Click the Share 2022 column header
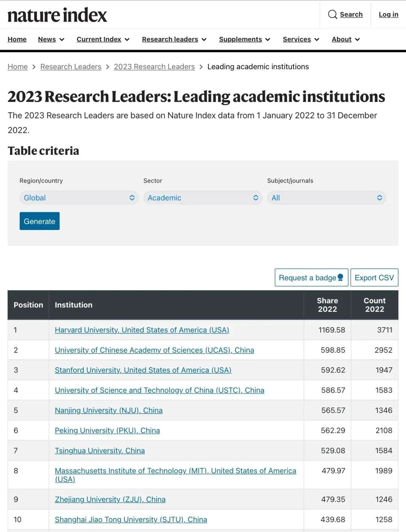This screenshot has height=532, width=406. (327, 305)
